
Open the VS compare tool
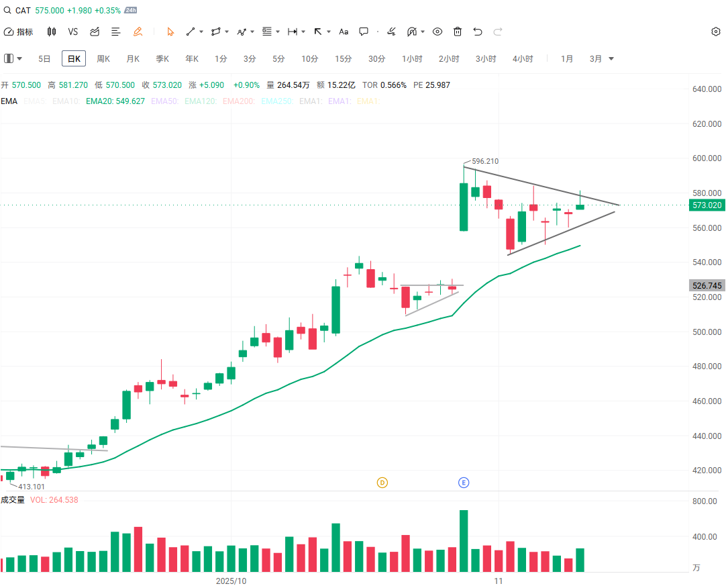pyautogui.click(x=72, y=32)
